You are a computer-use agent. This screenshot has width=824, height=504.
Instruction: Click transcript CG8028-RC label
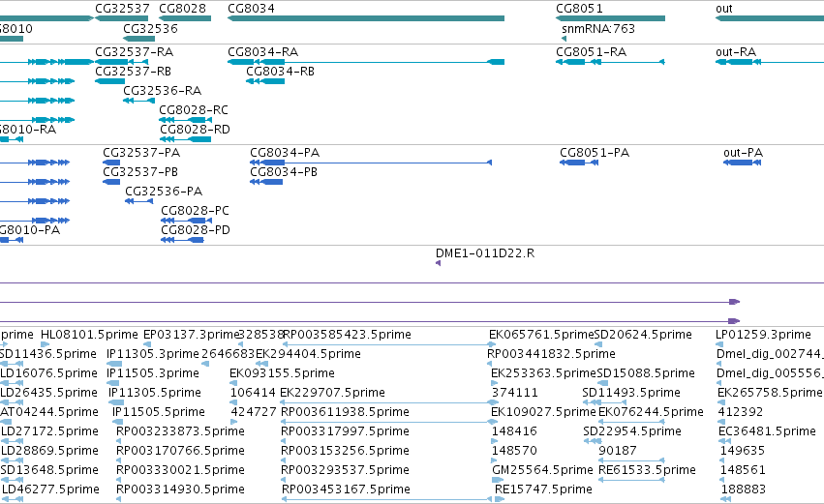194,110
